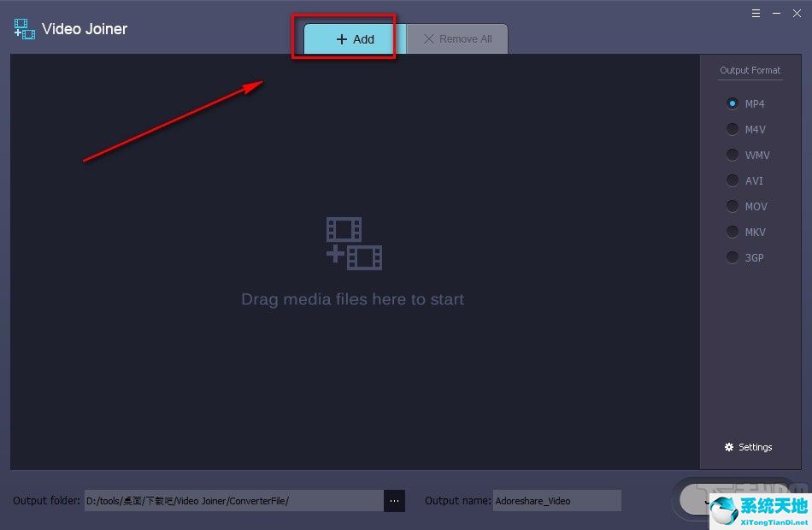Image resolution: width=812 pixels, height=530 pixels.
Task: Close the Video Joiner window
Action: click(797, 13)
